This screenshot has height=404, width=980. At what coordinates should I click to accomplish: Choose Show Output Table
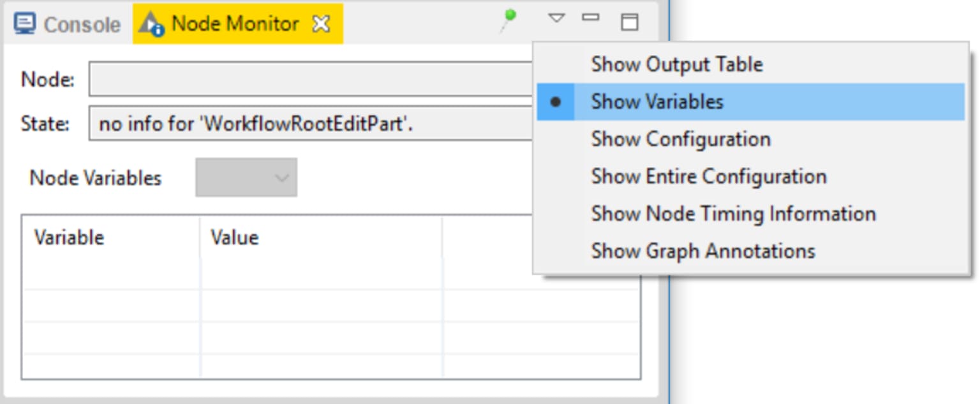coord(750,64)
